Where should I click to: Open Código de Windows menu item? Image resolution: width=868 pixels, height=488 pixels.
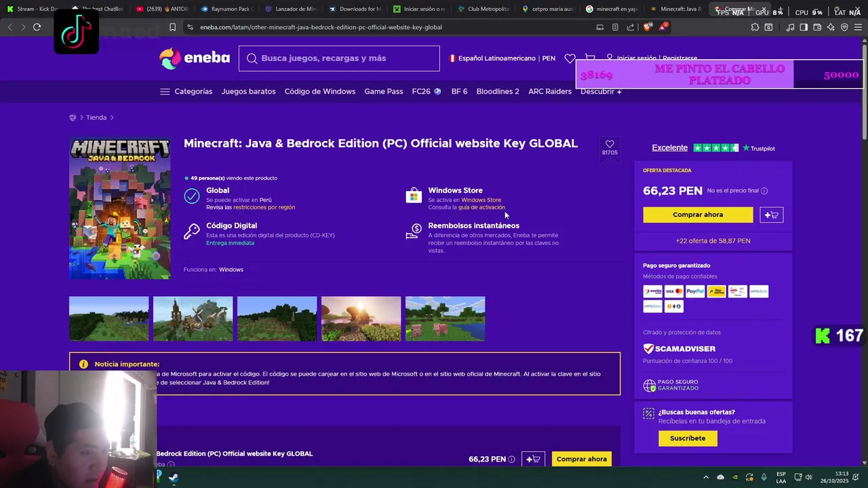click(320, 91)
